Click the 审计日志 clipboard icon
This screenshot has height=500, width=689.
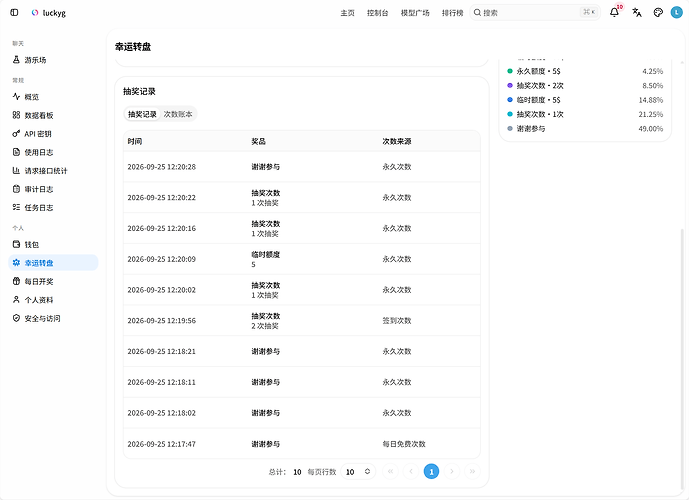[x=16, y=189]
